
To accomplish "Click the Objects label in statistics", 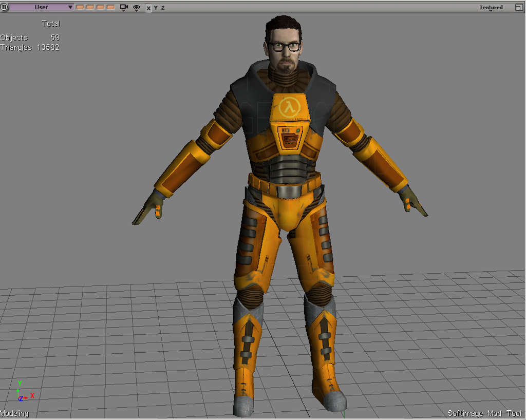I will point(14,37).
